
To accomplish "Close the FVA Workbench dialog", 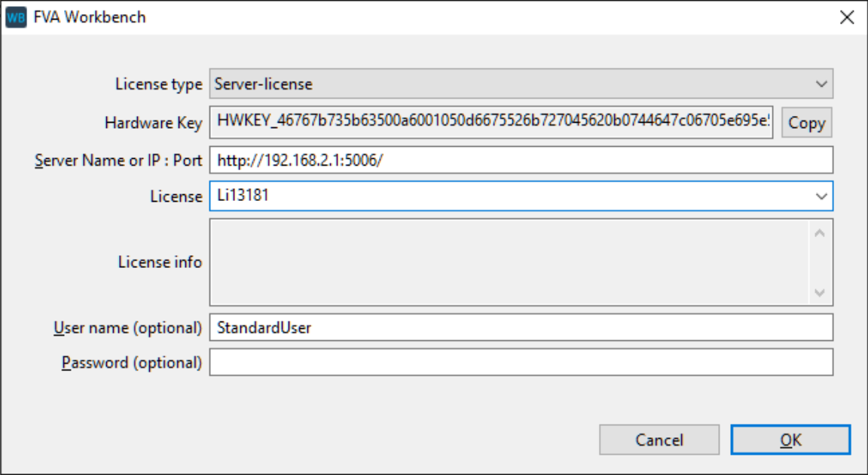I will pos(847,17).
